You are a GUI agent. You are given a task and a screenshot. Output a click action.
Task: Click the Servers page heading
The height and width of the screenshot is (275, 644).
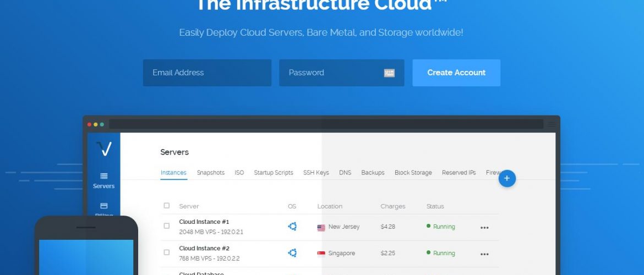(174, 152)
